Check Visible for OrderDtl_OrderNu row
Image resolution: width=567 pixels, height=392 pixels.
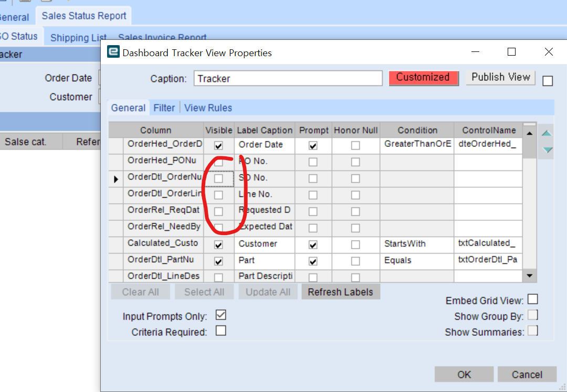tap(218, 178)
